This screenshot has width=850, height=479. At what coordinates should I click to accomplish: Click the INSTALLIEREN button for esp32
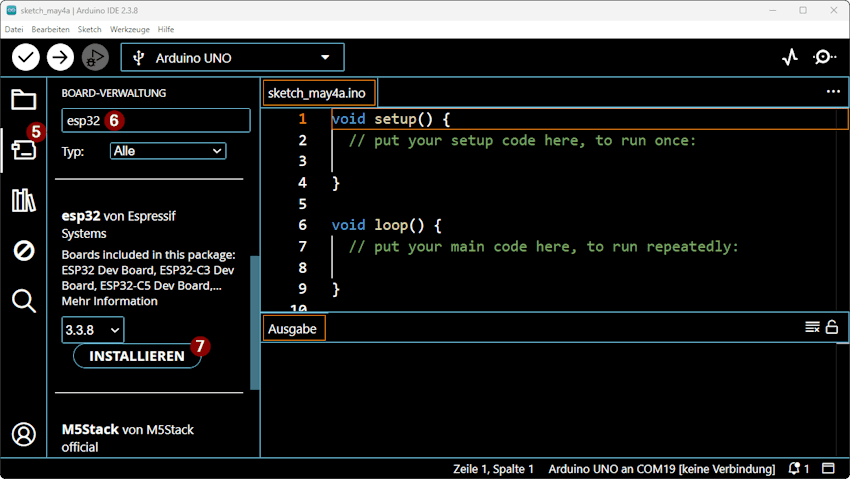coord(137,356)
